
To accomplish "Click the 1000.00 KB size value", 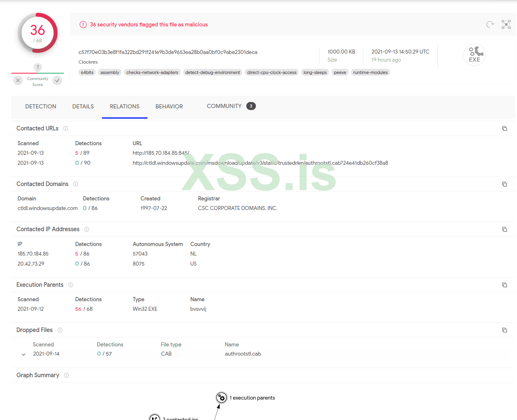I will click(341, 52).
